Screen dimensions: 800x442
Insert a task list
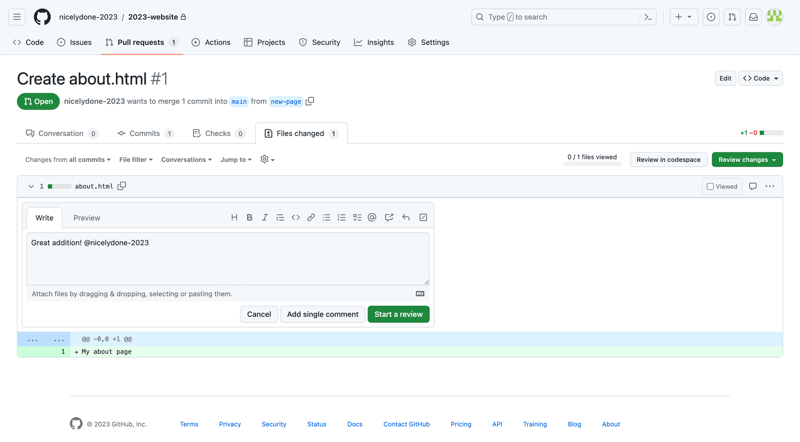pos(357,217)
